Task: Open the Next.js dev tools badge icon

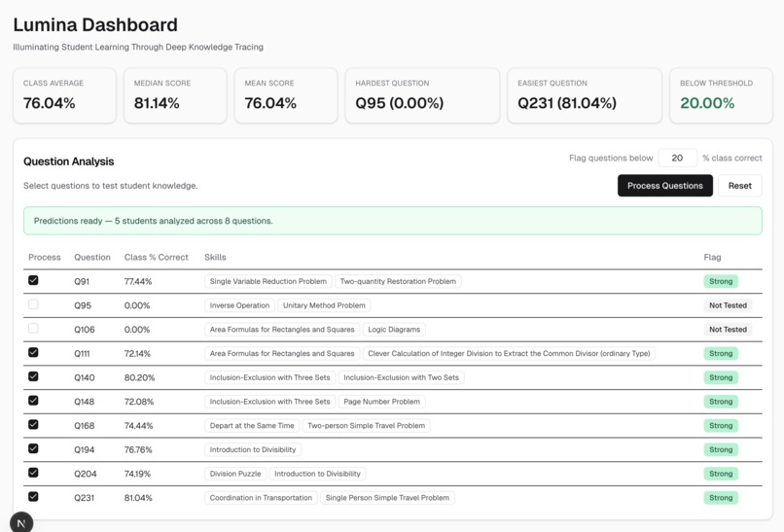Action: [21, 523]
